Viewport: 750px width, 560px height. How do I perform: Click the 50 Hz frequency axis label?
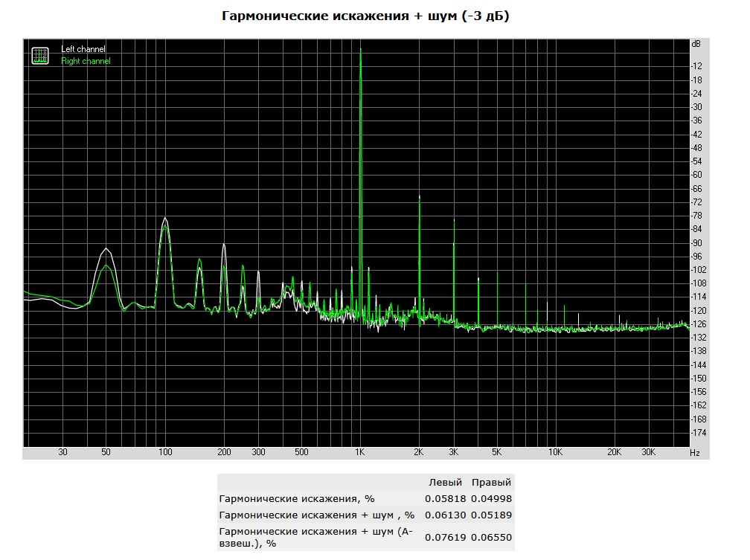pos(106,452)
